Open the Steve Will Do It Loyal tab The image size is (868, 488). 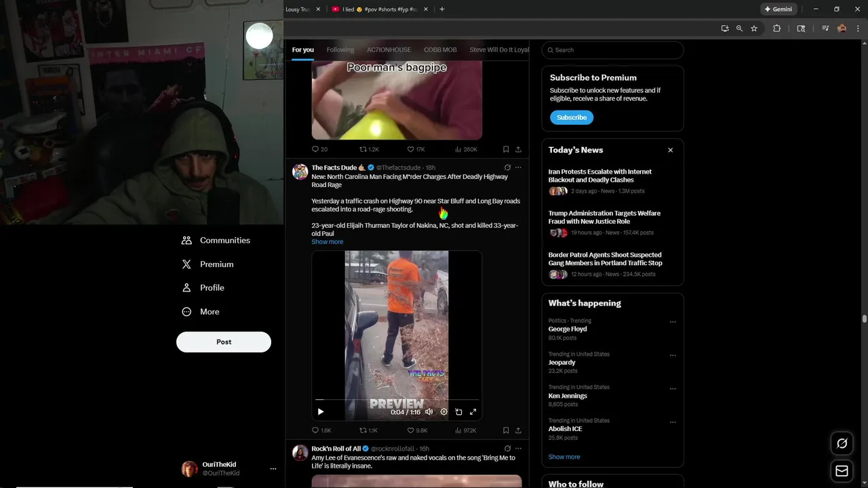click(499, 49)
